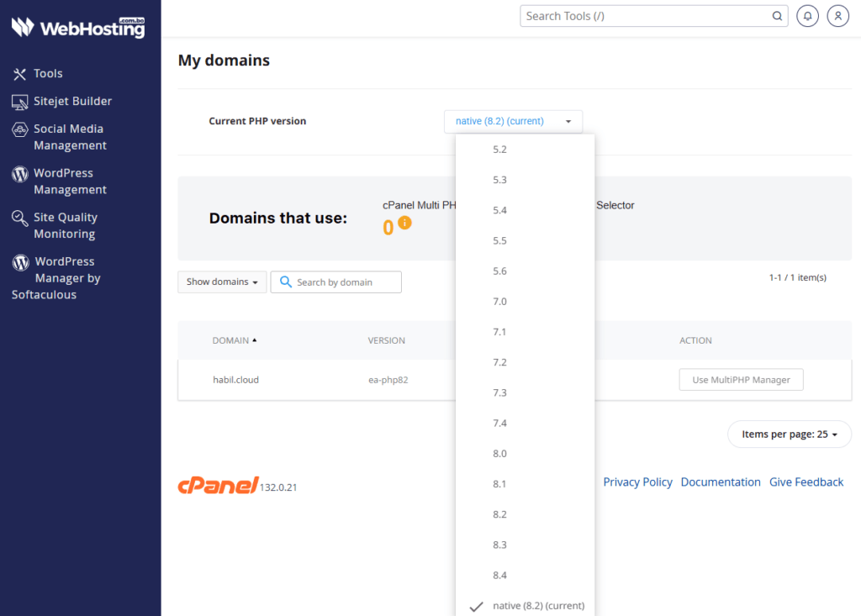Click the cPanel logo in footer
861x616 pixels.
coord(218,485)
